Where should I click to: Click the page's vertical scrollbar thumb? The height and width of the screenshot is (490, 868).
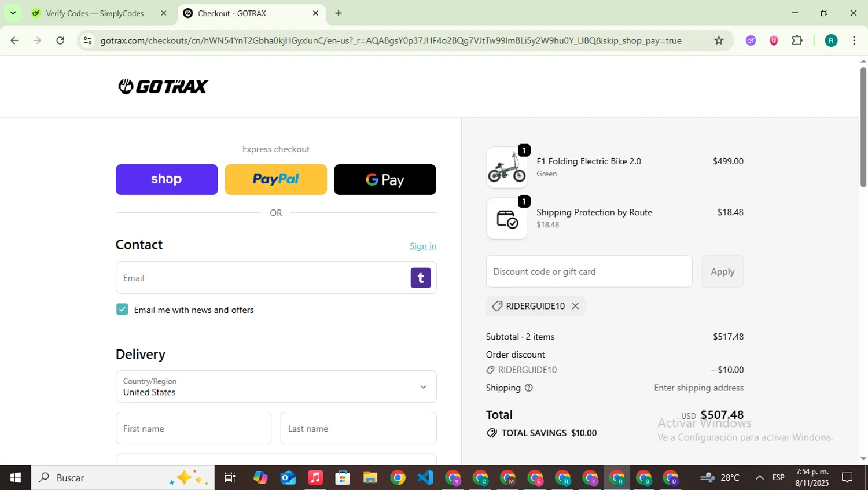(x=863, y=127)
